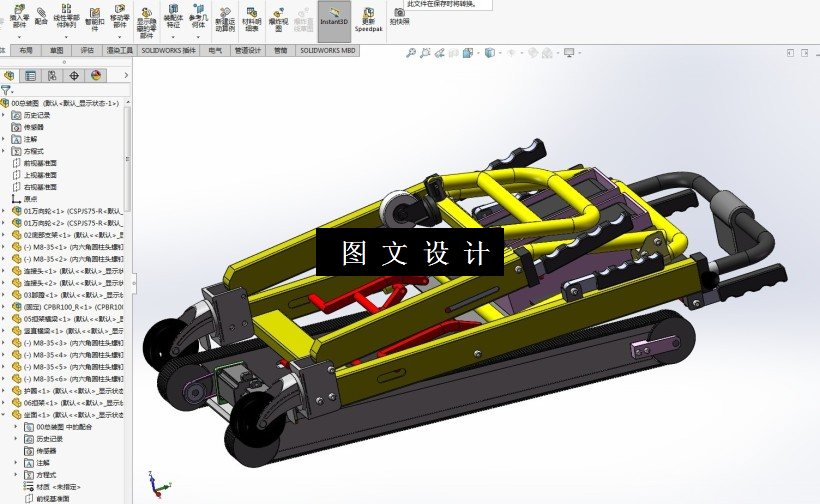Screen dimensions: 820x504
Task: Expand the 00总装图 中的配合 folder
Action: click(16, 427)
